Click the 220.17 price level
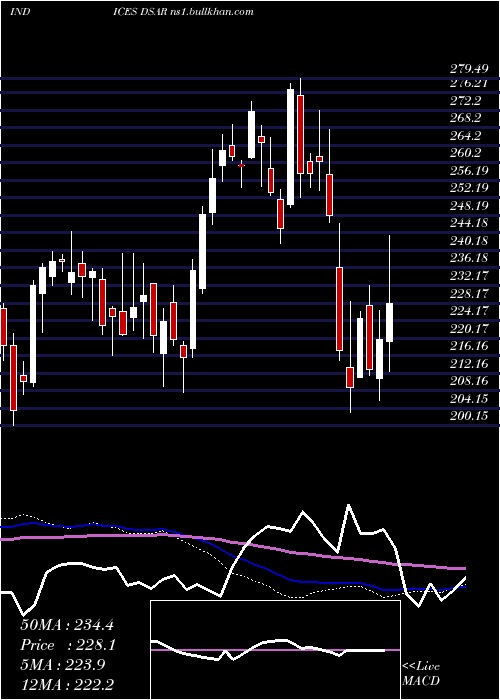The width and height of the screenshot is (500, 700). tap(469, 329)
